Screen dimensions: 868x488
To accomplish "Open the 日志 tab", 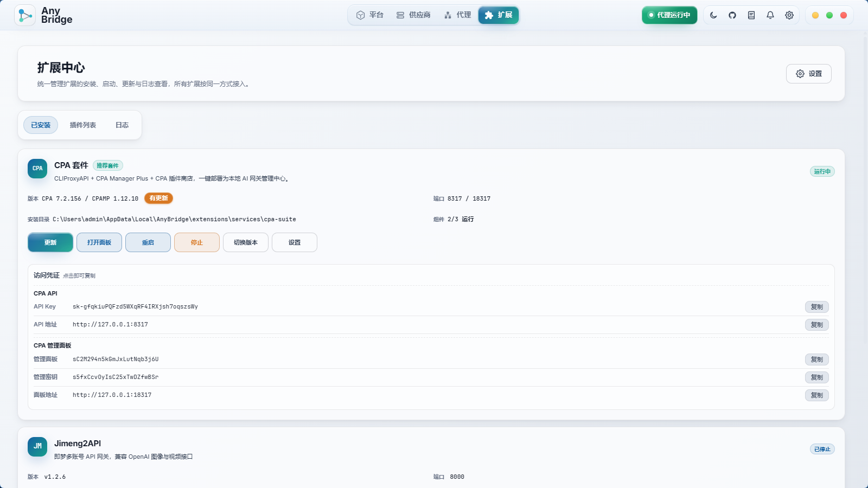I will [122, 125].
